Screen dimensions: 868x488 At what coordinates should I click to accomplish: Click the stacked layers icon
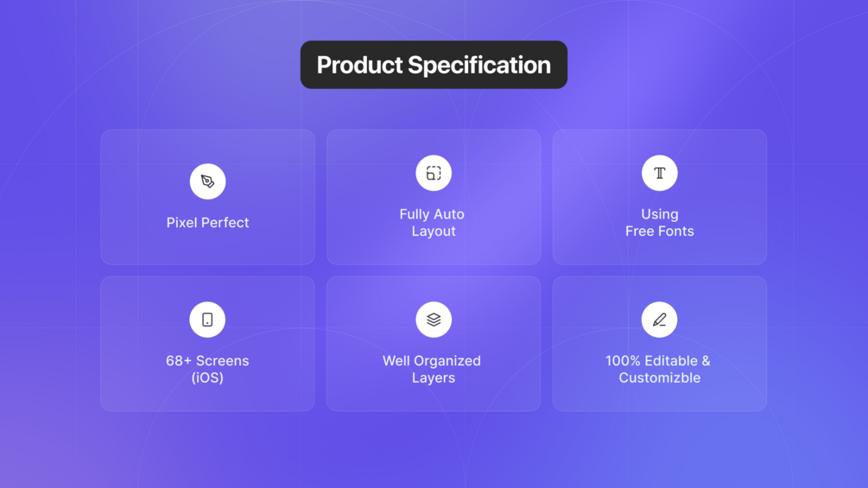click(x=434, y=320)
